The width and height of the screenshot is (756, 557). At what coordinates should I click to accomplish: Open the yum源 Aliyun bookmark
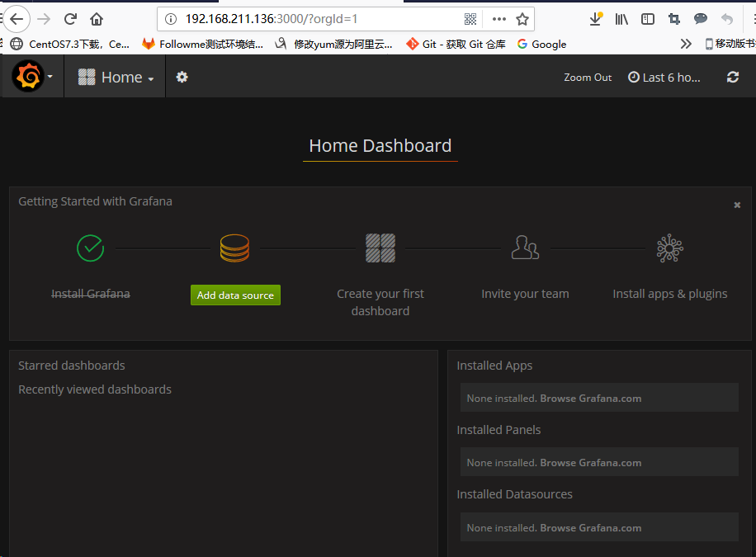tap(333, 45)
